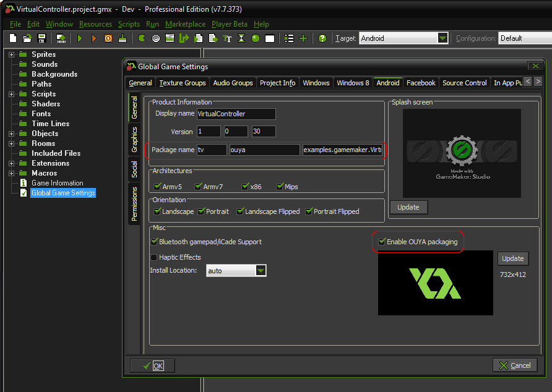Expand the Sprites folder in the resource tree

(x=10, y=54)
